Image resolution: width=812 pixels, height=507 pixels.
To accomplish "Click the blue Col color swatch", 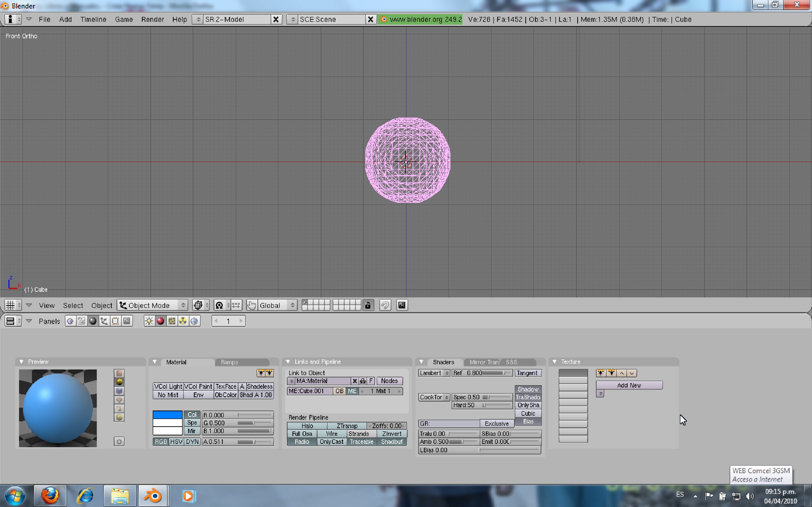I will 168,415.
